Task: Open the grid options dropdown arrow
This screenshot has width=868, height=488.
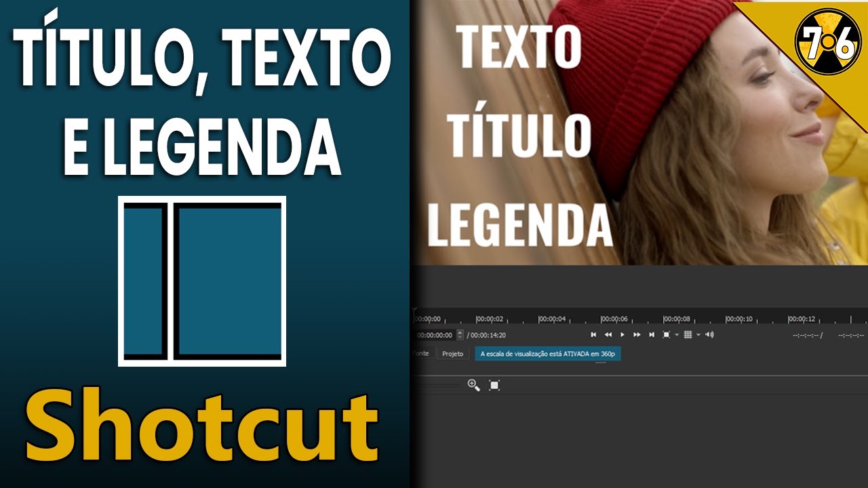Action: click(698, 335)
